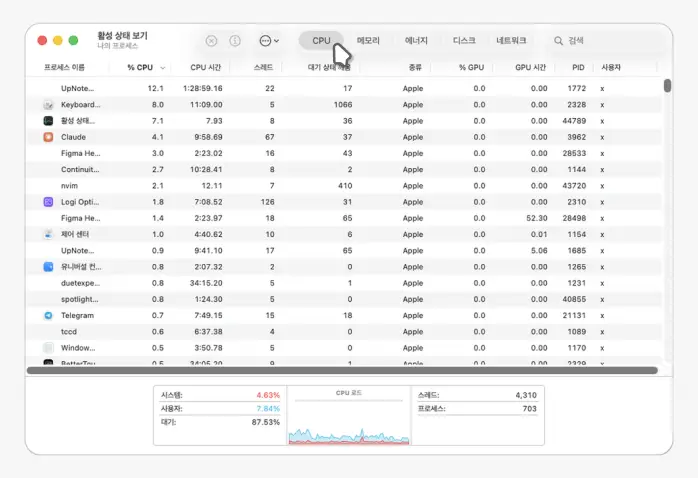Image resolution: width=698 pixels, height=478 pixels.
Task: Select the spotlight... process name
Action: [x=79, y=299]
